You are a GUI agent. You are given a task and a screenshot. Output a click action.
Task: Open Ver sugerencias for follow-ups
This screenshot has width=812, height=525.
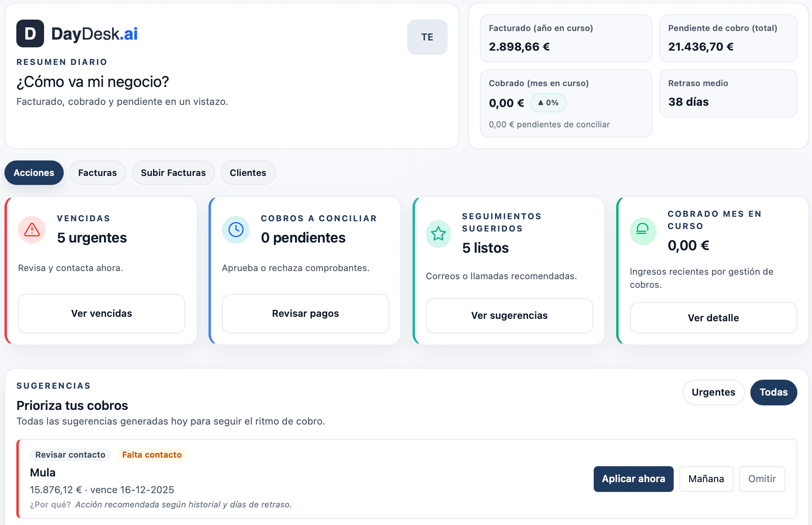pyautogui.click(x=509, y=315)
